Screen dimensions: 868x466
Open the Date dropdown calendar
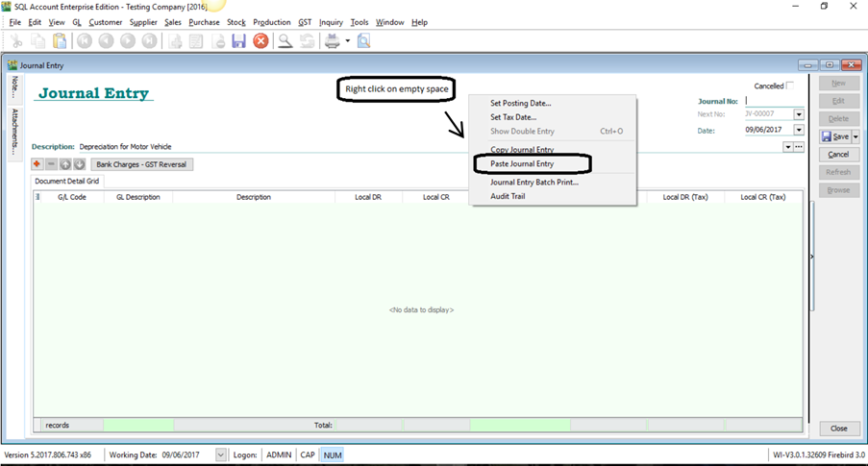coord(799,130)
